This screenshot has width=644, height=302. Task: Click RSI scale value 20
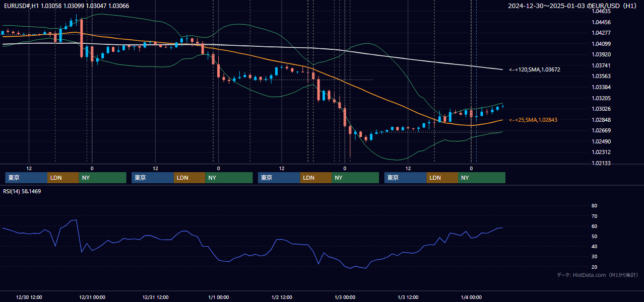point(594,267)
